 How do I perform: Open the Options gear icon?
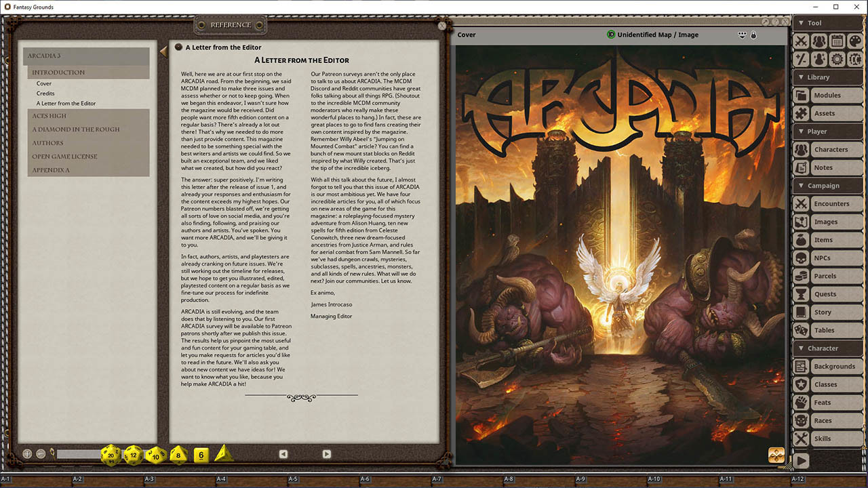836,60
